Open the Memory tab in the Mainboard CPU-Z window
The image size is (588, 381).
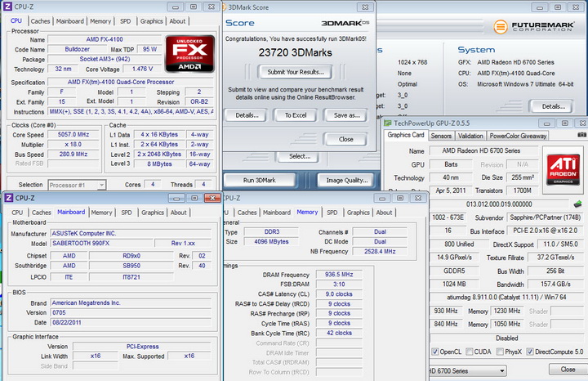click(101, 213)
